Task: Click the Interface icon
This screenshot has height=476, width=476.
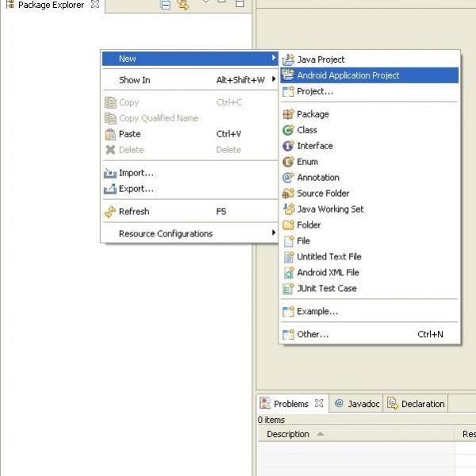Action: (x=288, y=146)
